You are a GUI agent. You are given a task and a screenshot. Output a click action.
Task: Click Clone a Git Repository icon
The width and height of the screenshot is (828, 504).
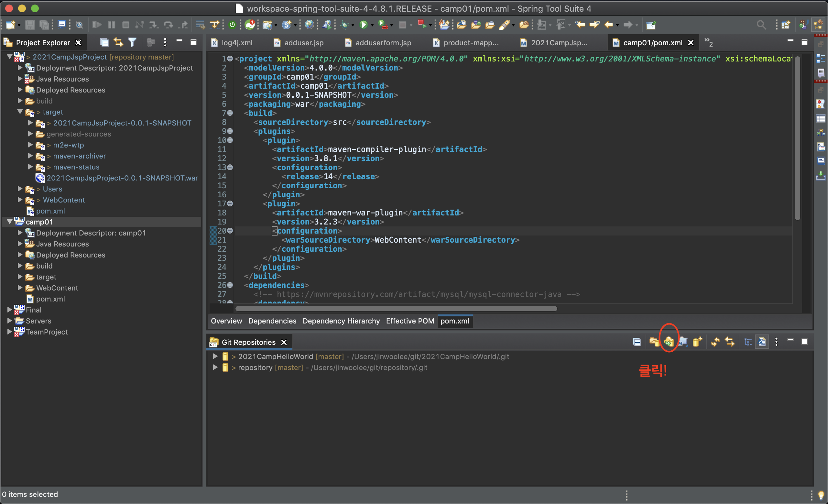(668, 342)
